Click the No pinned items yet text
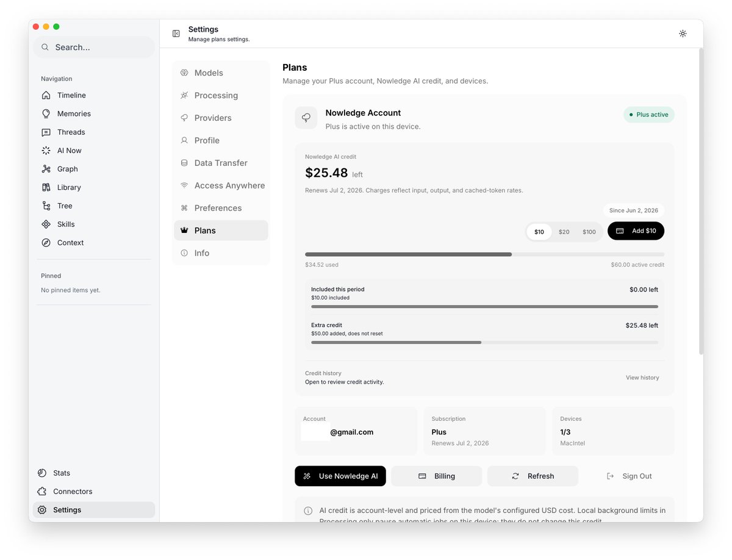Viewport: 732px width, 560px height. pos(71,290)
